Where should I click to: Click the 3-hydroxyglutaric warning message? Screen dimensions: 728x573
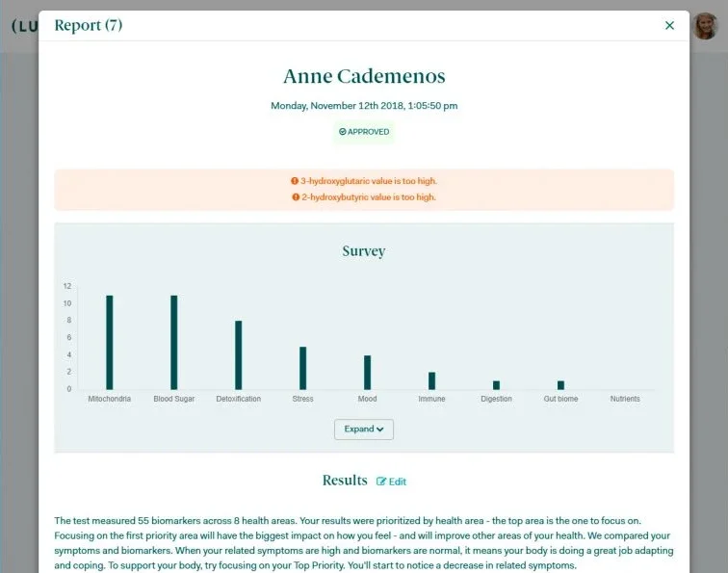[x=364, y=181]
